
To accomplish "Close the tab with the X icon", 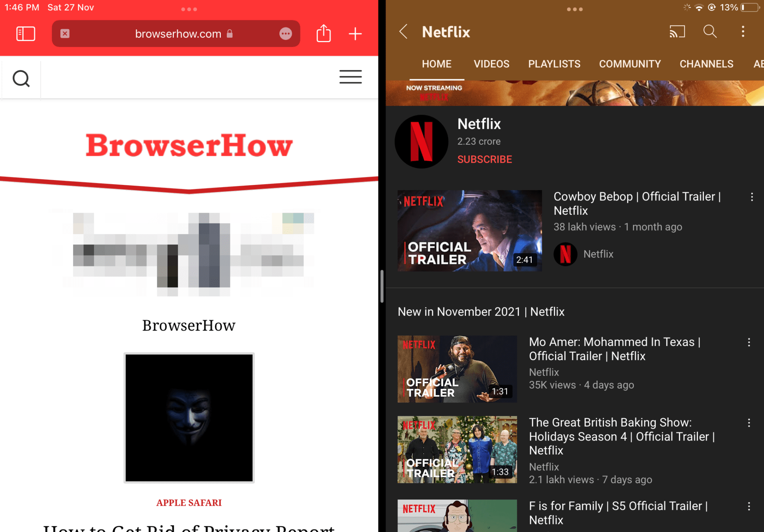I will click(x=65, y=34).
